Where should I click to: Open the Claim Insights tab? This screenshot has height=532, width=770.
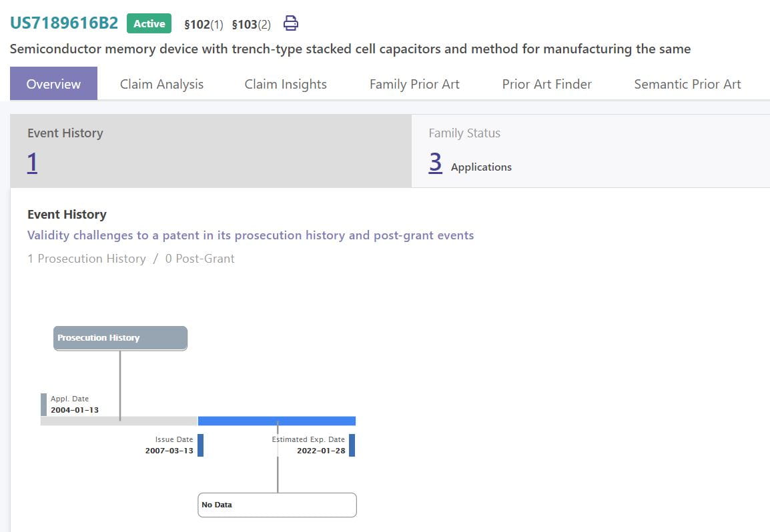(286, 84)
